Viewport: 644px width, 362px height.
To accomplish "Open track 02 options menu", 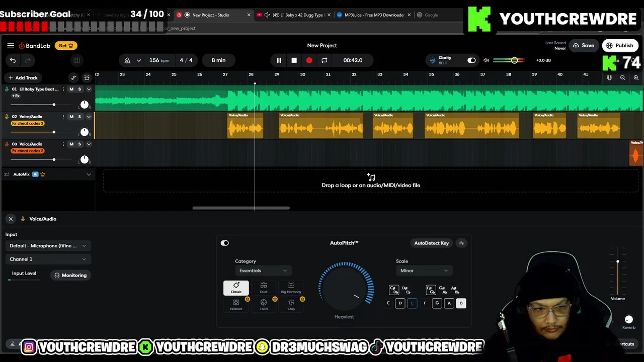I will (63, 117).
